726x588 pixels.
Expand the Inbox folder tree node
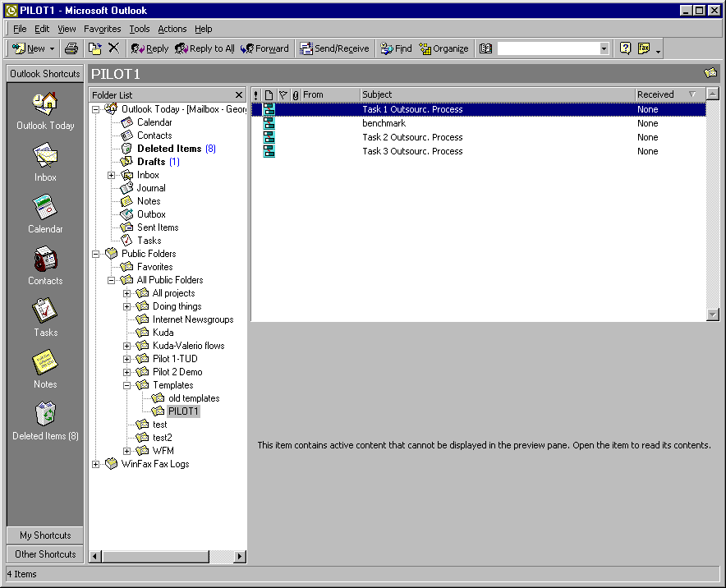click(111, 175)
